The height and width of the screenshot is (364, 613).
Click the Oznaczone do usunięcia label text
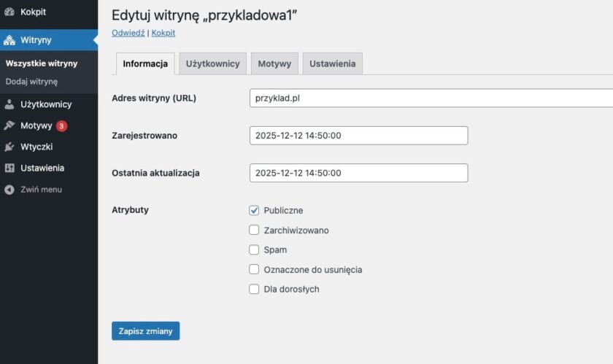313,270
